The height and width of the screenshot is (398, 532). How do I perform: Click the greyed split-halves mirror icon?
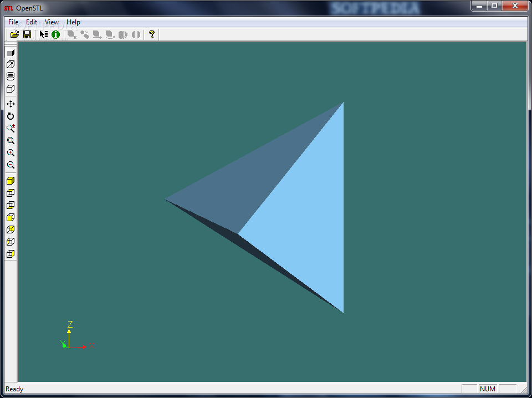click(136, 34)
